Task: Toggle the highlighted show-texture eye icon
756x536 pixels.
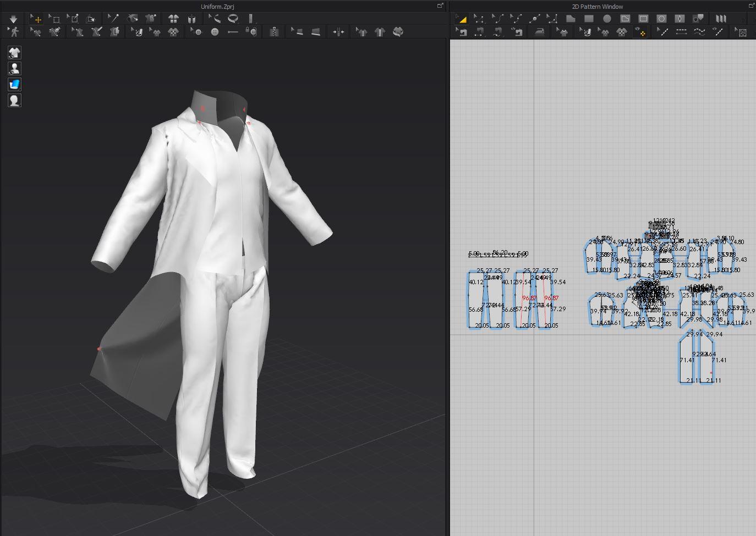Action: click(x=640, y=32)
